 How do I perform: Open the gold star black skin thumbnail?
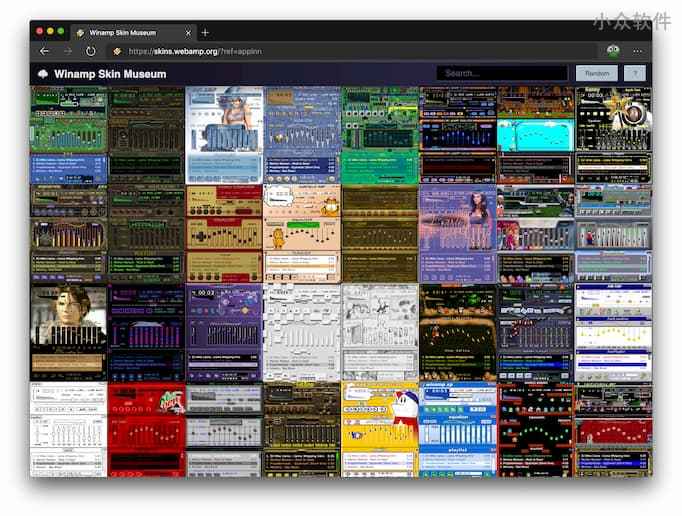click(613, 135)
